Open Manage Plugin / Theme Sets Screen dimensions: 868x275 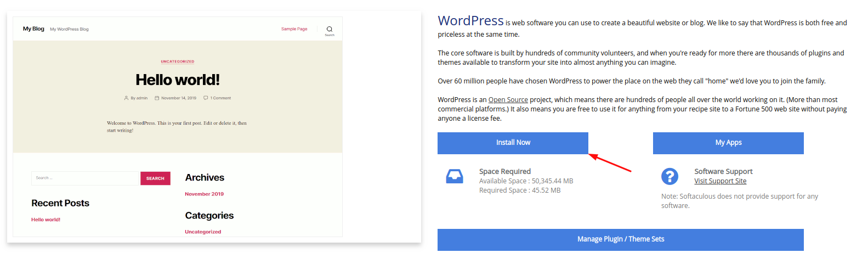(x=621, y=239)
